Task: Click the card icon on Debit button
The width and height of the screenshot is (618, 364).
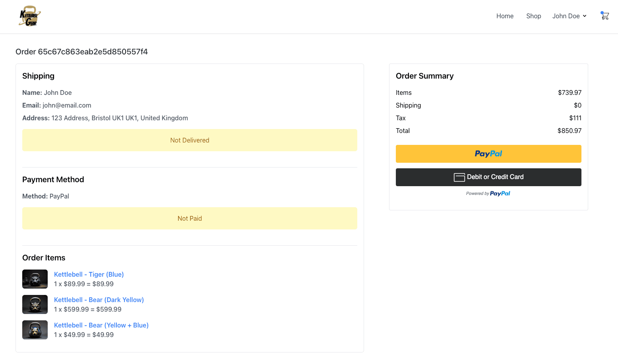Action: [459, 177]
